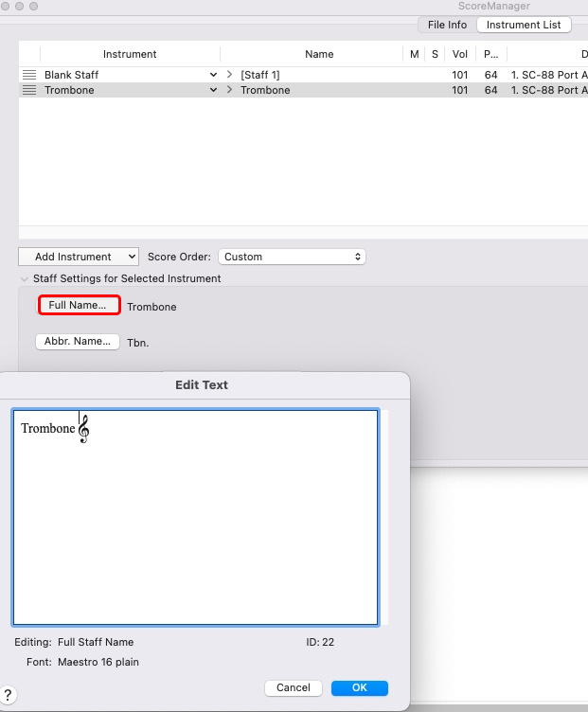Open the Score Order Custom dropdown
The height and width of the screenshot is (712, 588).
click(x=292, y=257)
